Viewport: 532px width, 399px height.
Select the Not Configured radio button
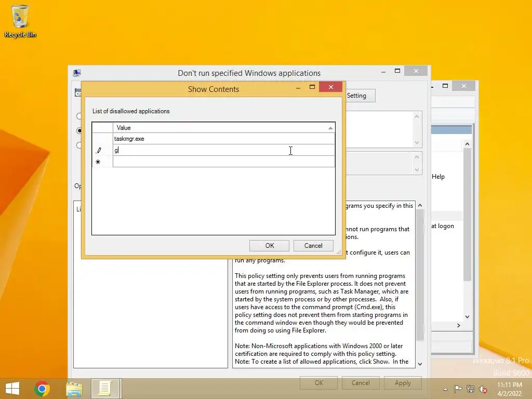(79, 116)
